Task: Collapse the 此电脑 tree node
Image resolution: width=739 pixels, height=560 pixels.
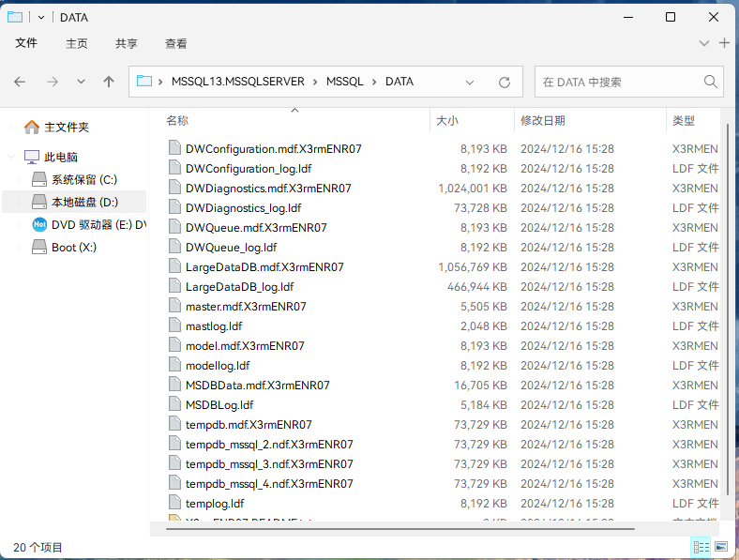Action: (12, 157)
